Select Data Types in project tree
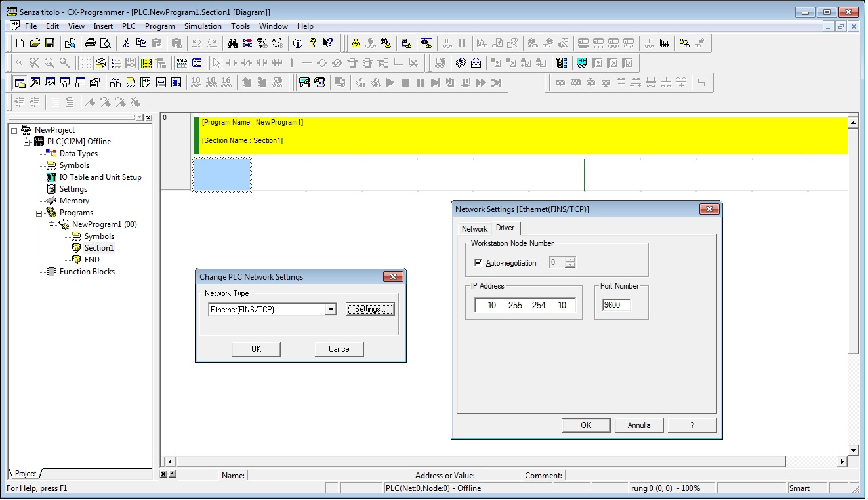The image size is (868, 500). click(x=79, y=154)
